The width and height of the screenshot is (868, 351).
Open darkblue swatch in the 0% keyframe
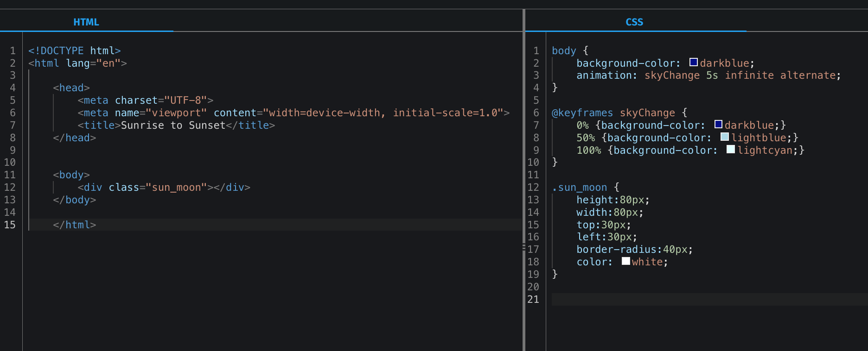718,124
